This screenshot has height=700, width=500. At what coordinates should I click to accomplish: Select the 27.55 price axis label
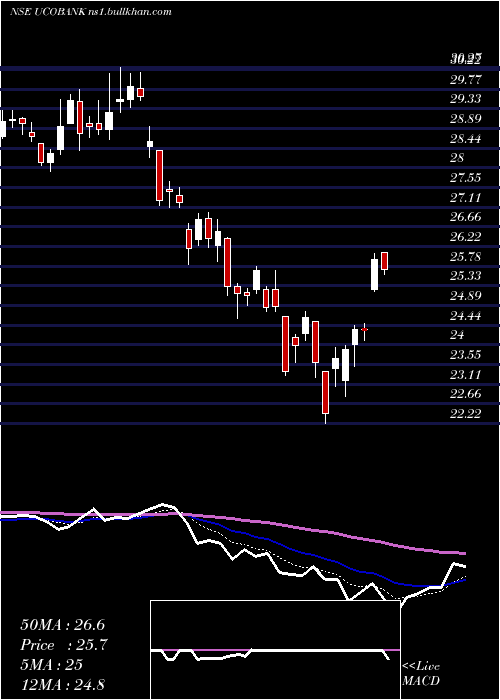tap(466, 178)
